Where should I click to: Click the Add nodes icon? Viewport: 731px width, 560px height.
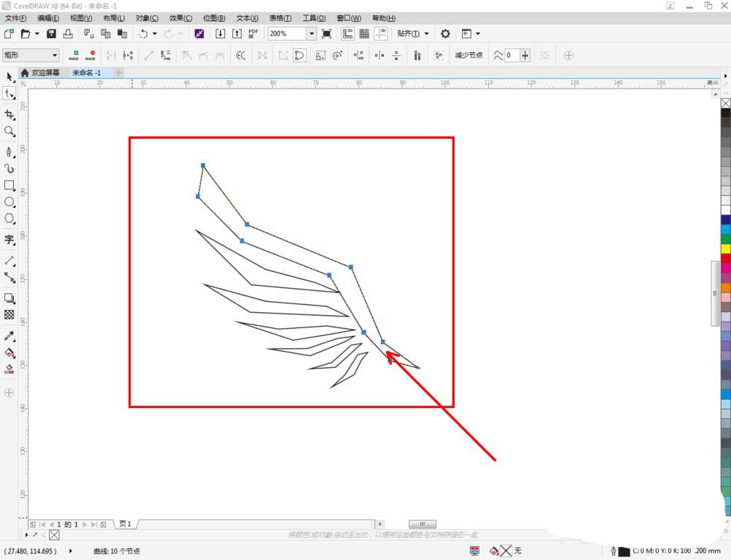73,55
